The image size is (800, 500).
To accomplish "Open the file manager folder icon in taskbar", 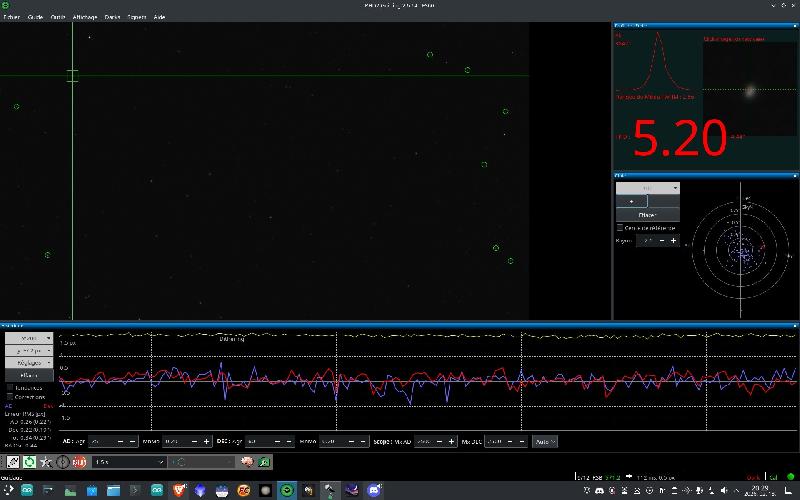I will point(113,491).
